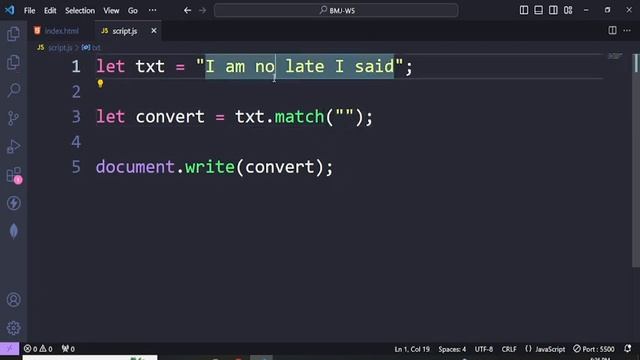Open the Explorer view in activity bar
Screen dimensions: 640x360
13,34
